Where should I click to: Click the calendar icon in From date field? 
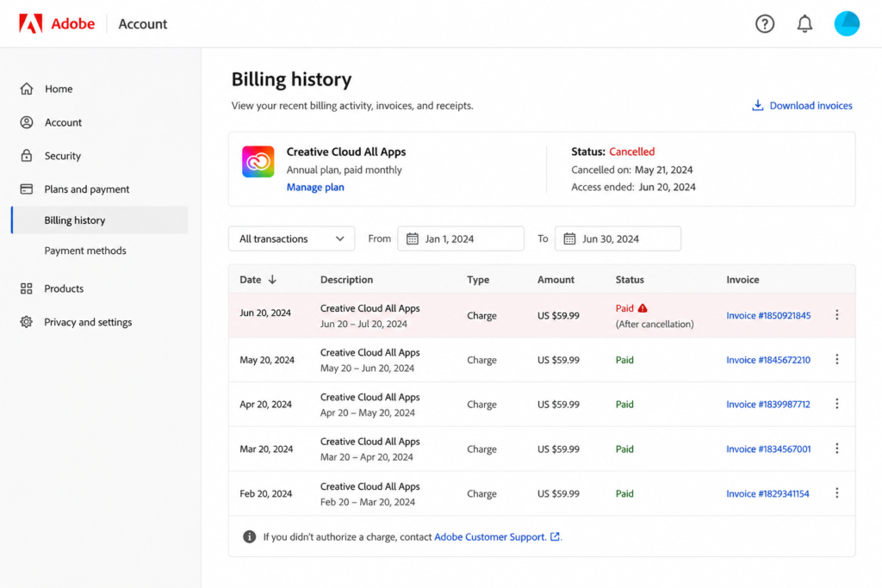tap(413, 239)
